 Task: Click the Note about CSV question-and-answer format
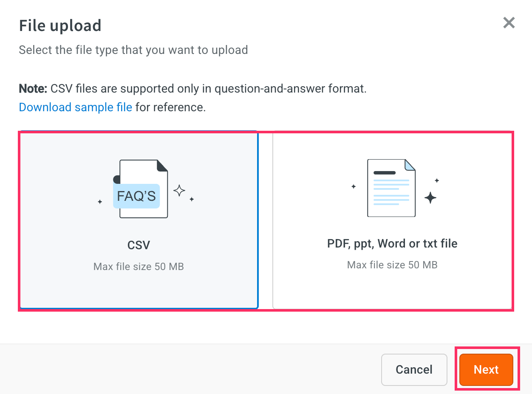tap(192, 89)
